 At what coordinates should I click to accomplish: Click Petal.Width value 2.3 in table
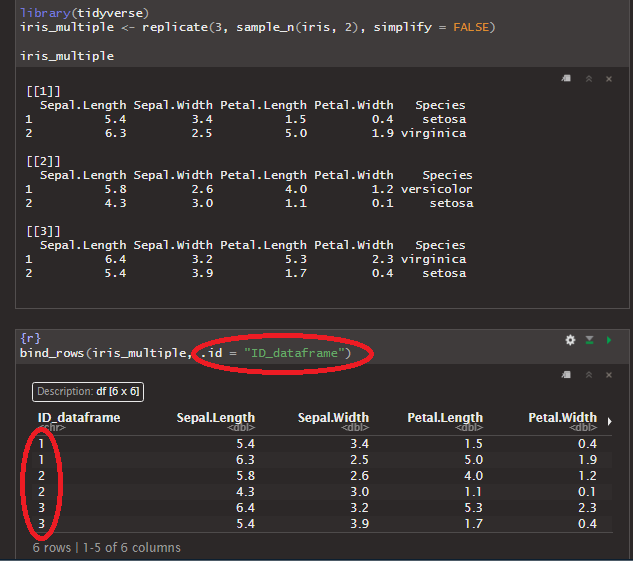(587, 507)
